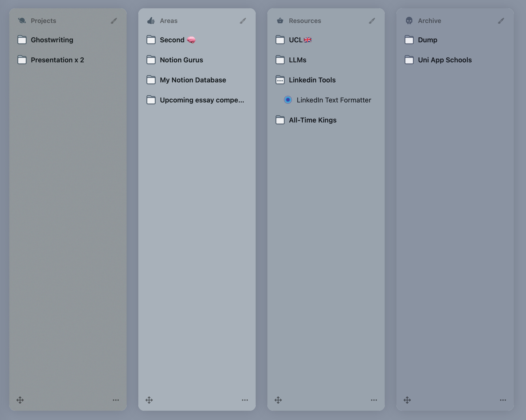Open the Uni App Schools folder
Screen dimensions: 526x420
[x=445, y=60]
